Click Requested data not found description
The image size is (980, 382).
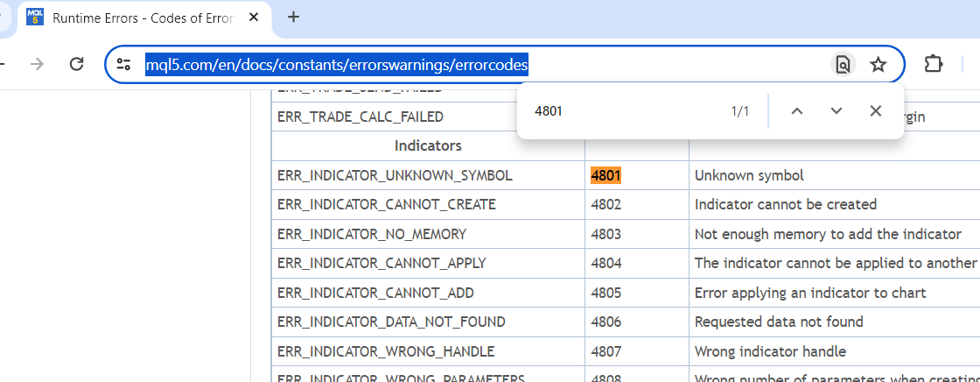coord(779,322)
